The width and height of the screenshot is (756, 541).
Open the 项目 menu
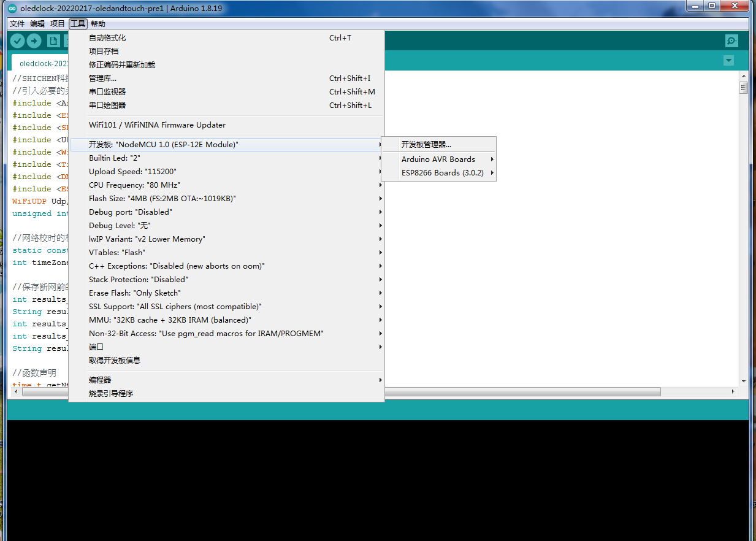point(58,24)
